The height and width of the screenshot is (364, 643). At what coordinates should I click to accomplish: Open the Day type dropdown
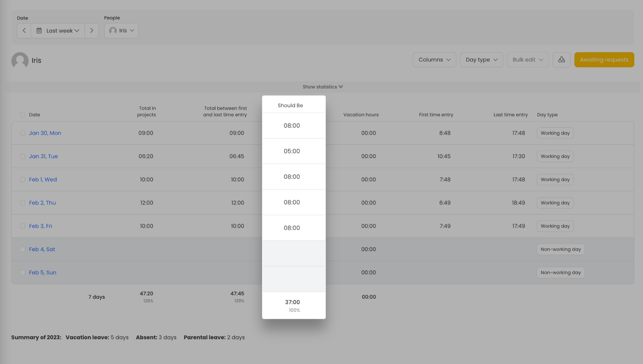[x=481, y=60]
